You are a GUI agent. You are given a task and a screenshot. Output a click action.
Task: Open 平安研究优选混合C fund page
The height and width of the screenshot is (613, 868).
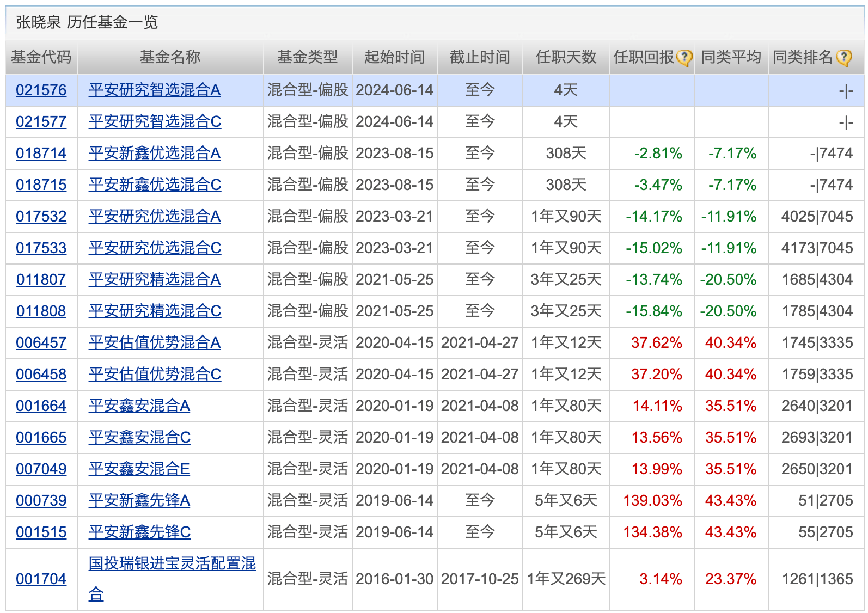[x=155, y=248]
